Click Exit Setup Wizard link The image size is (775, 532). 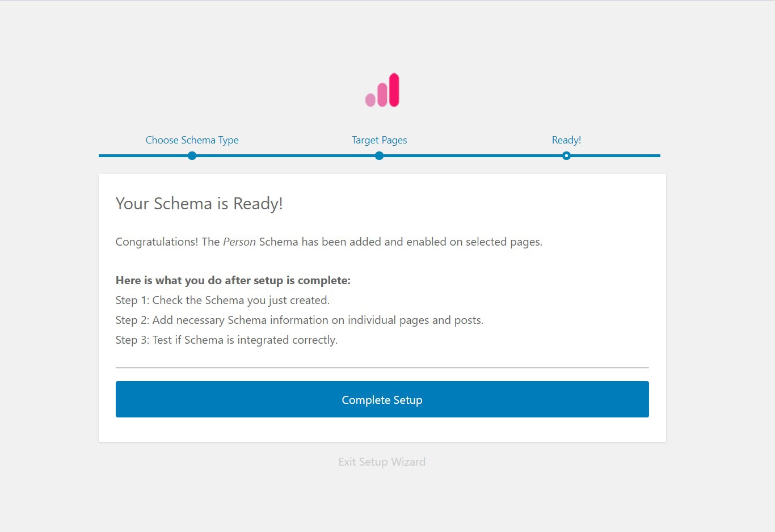(382, 462)
